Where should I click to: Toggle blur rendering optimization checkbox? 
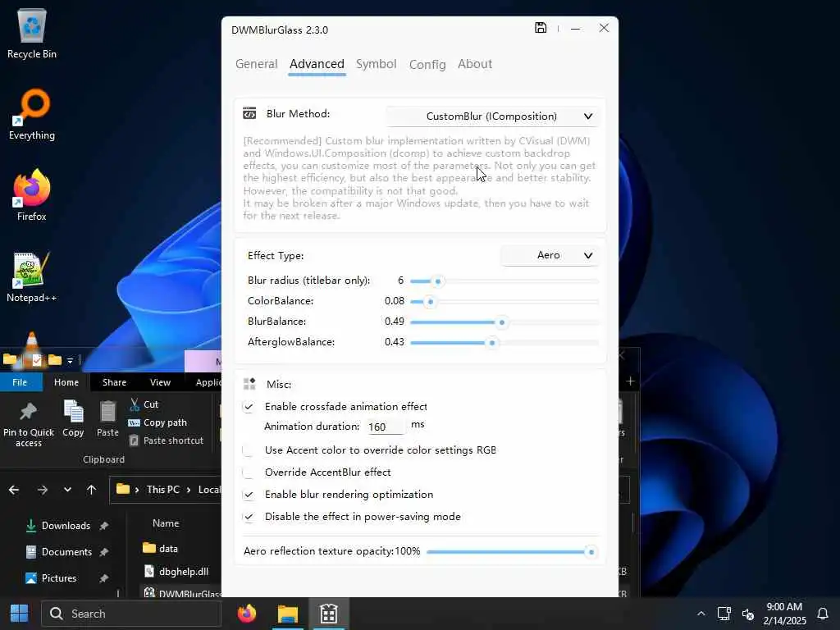click(x=248, y=495)
